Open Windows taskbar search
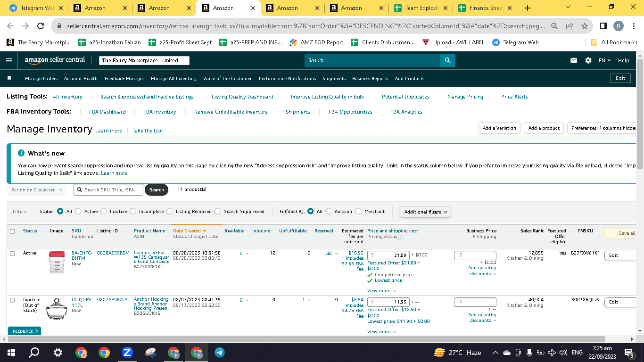Image resolution: width=644 pixels, height=362 pixels. coord(34,353)
